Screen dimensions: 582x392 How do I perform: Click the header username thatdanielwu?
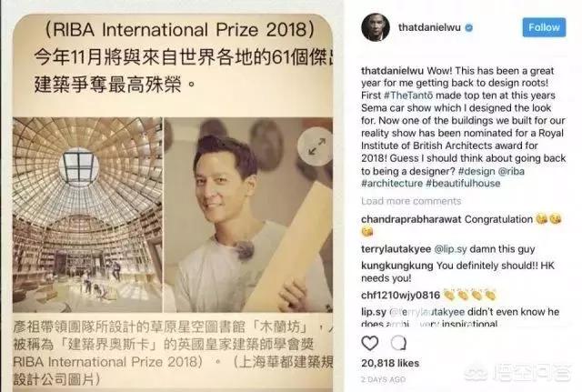429,27
